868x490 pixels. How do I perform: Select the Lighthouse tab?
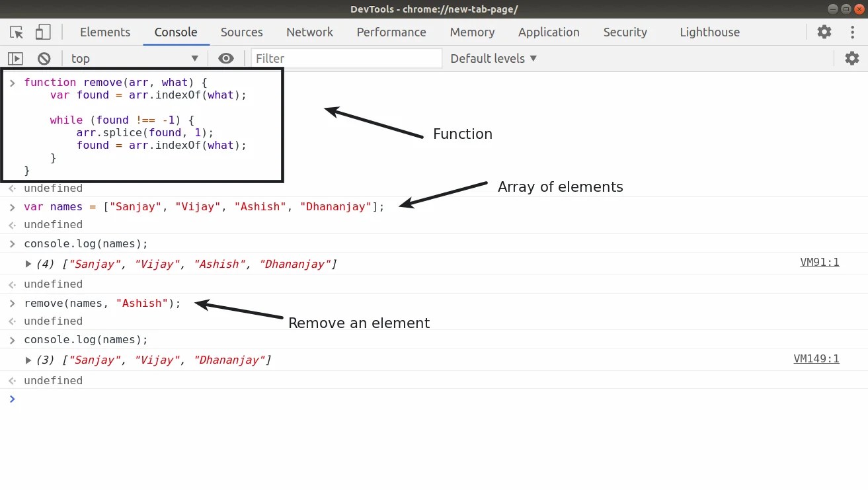point(710,32)
